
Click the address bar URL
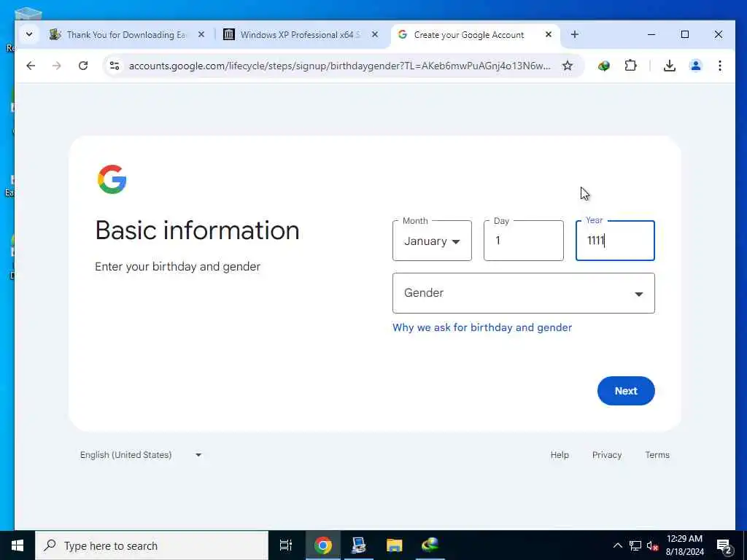point(339,66)
